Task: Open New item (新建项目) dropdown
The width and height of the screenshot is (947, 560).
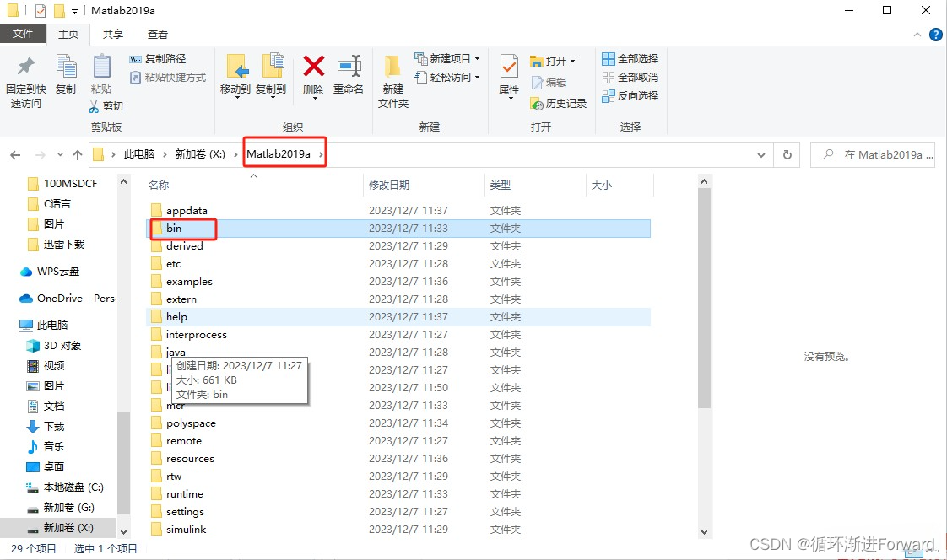Action: (x=447, y=58)
